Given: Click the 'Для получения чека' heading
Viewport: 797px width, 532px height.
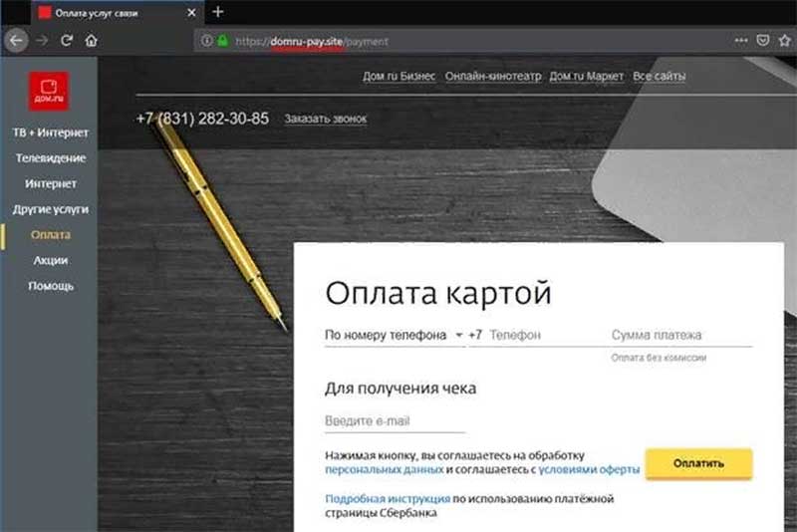Looking at the screenshot, I should point(400,389).
